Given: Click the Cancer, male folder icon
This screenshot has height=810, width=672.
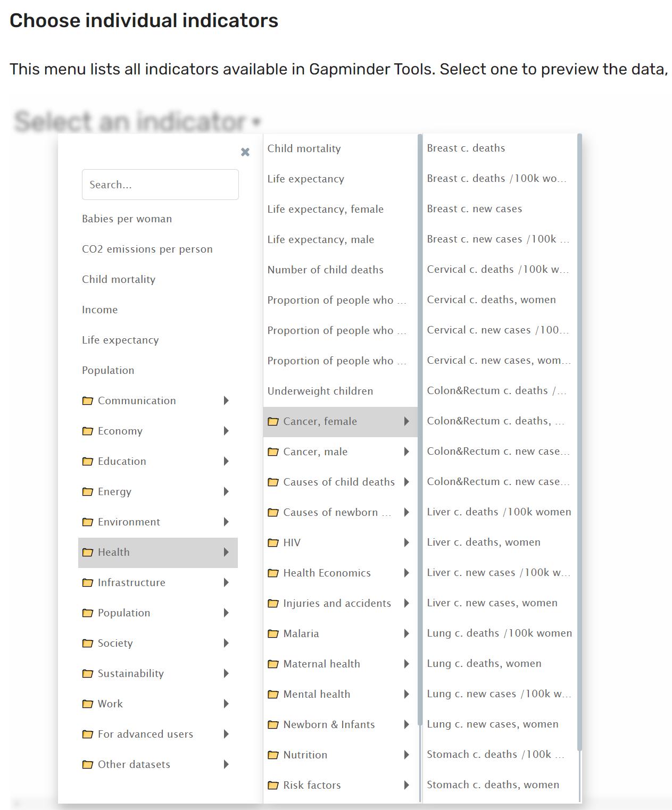Looking at the screenshot, I should [x=273, y=452].
